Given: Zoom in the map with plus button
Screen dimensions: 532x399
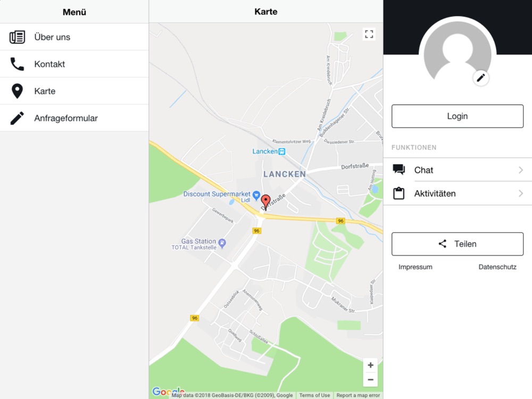Looking at the screenshot, I should click(x=370, y=365).
